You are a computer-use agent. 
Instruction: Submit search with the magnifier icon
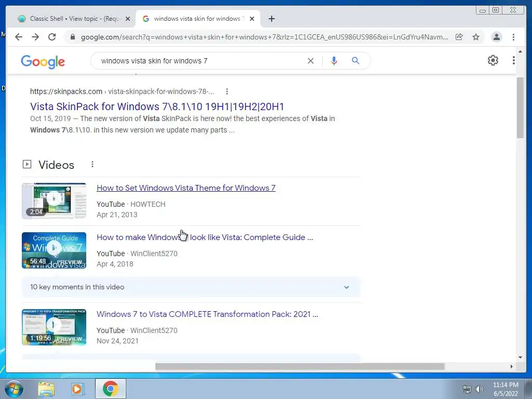tap(355, 61)
